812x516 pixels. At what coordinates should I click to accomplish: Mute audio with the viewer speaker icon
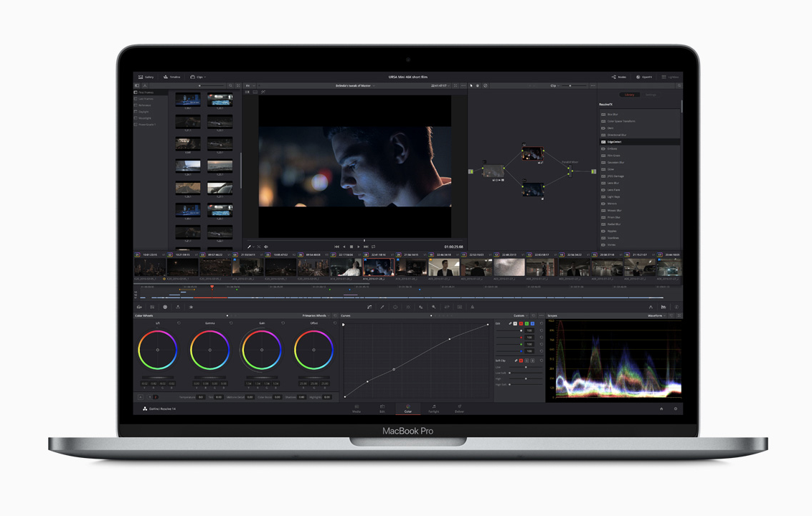[266, 247]
